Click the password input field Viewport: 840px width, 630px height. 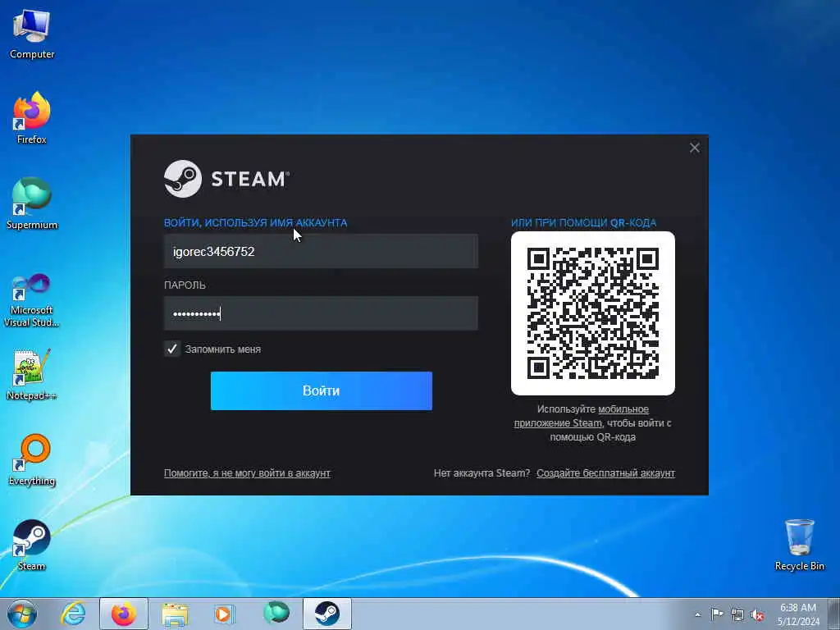(321, 313)
